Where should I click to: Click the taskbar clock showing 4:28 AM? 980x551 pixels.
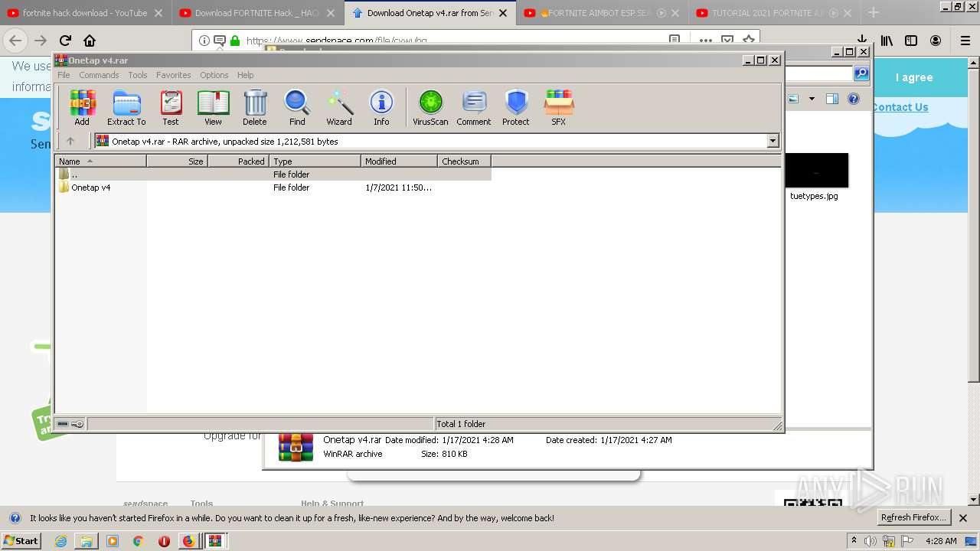941,541
